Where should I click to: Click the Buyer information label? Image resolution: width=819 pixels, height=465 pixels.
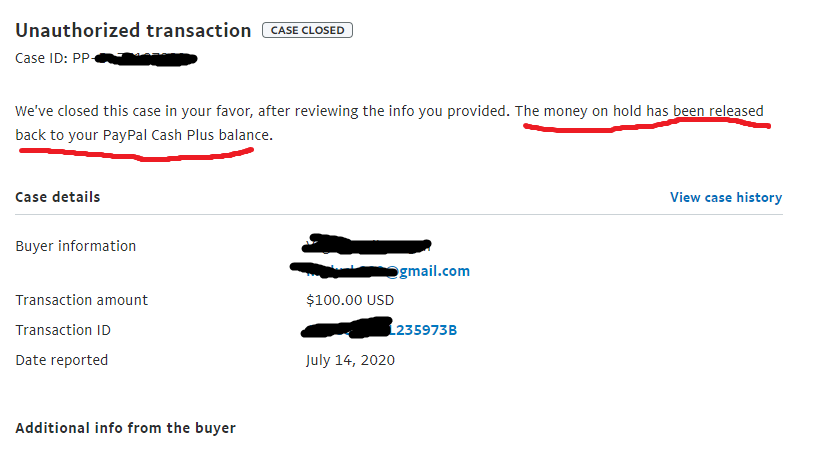[x=76, y=246]
